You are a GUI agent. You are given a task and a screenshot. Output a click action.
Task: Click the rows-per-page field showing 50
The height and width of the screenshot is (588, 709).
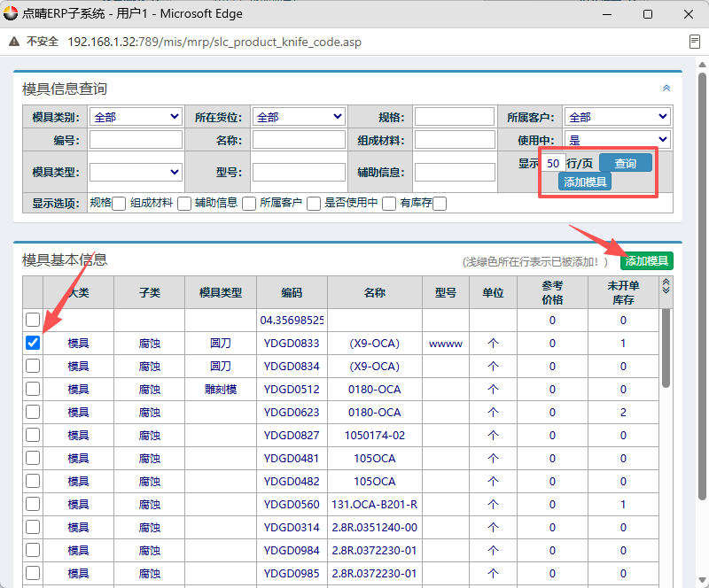pos(553,163)
